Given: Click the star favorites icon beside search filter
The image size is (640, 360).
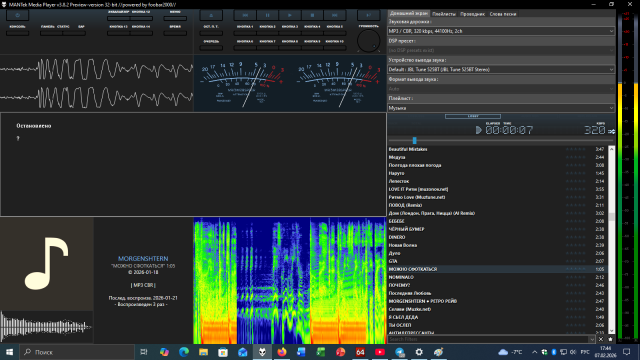Looking at the screenshot, I should click(611, 339).
